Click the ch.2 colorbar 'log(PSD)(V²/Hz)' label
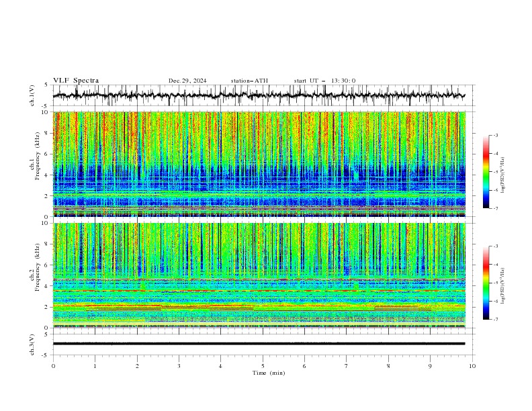This screenshot has height=411, width=532. point(502,285)
